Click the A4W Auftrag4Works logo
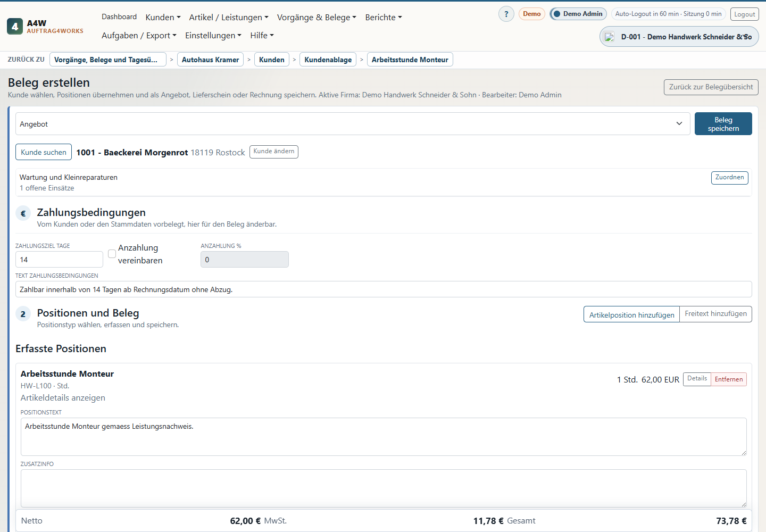766x532 pixels. (x=45, y=27)
